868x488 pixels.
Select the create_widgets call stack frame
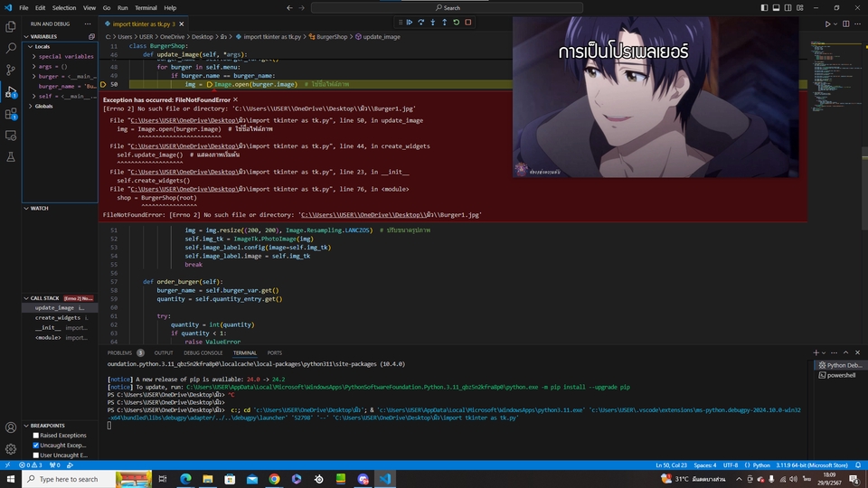pos(60,317)
